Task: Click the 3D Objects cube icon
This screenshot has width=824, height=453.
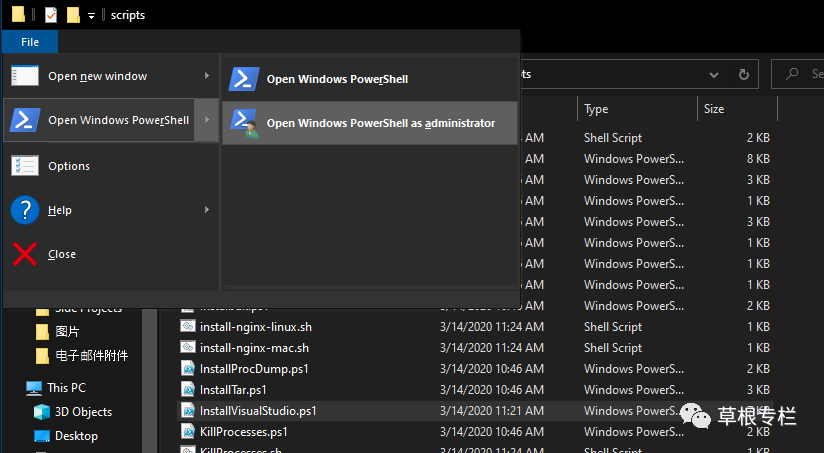Action: click(42, 412)
